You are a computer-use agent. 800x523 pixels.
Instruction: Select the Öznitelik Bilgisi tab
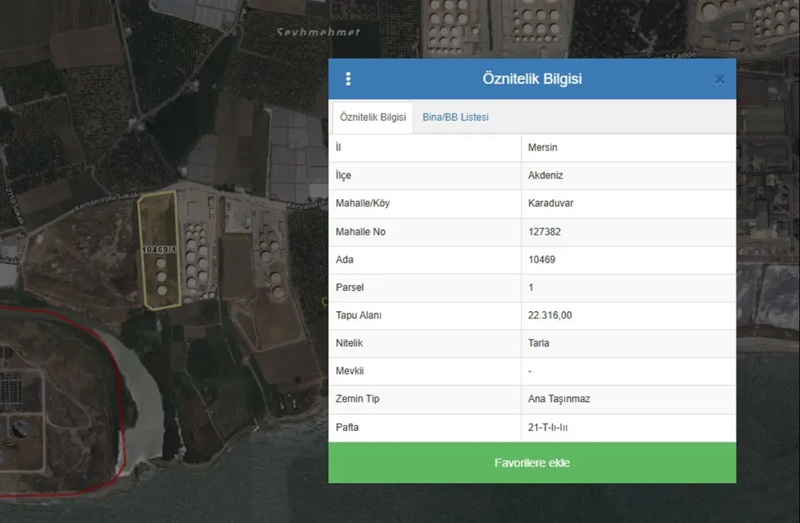pyautogui.click(x=372, y=117)
